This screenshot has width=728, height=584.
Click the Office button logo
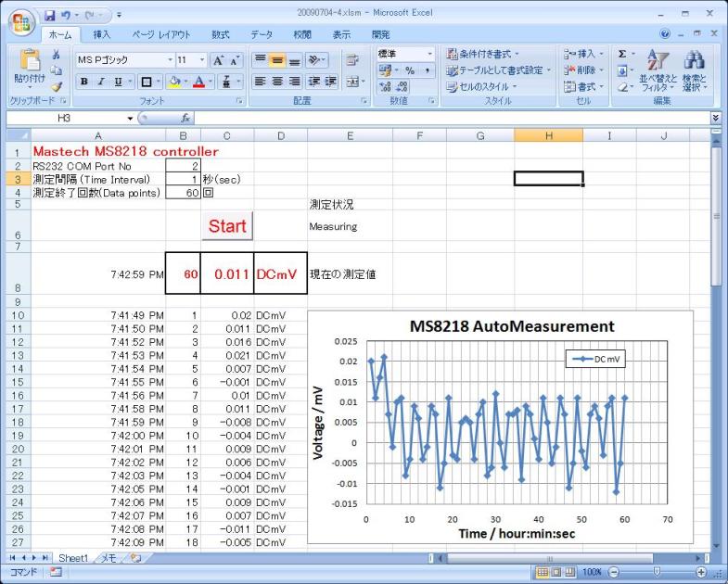[x=21, y=22]
